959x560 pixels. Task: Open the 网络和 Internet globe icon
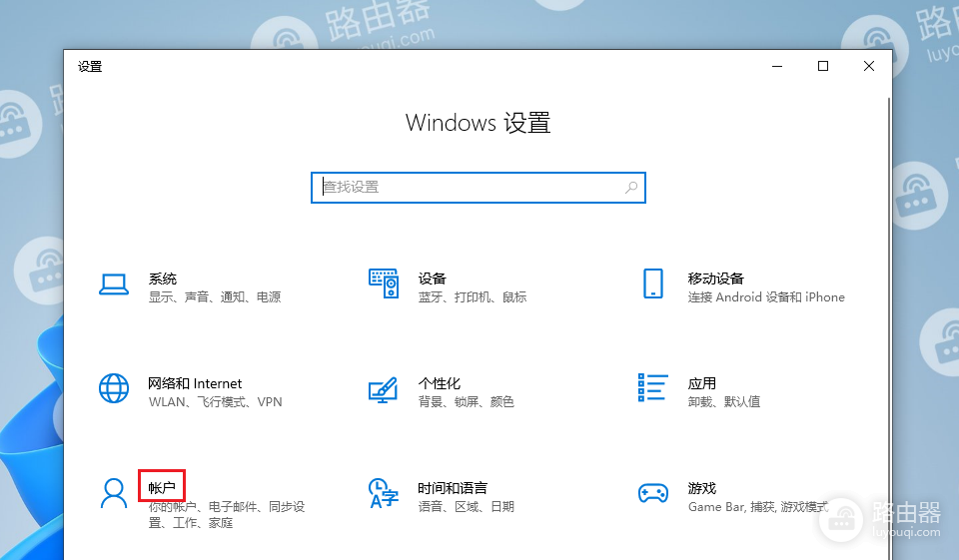point(114,389)
